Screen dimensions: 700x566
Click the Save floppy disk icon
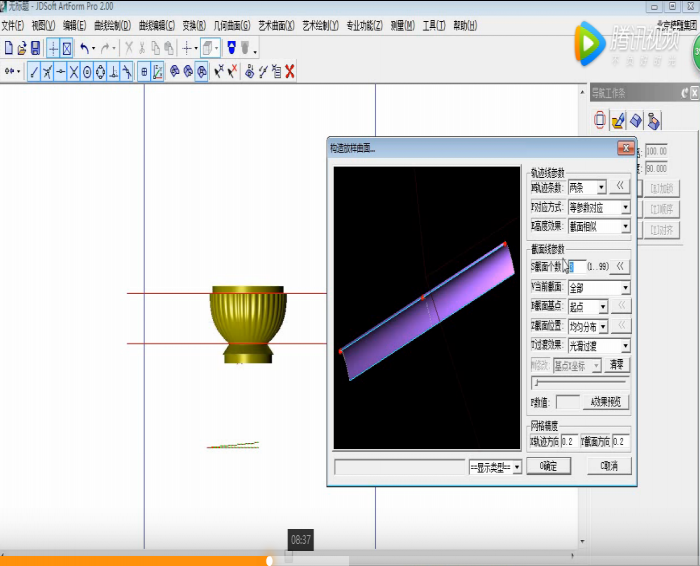click(x=35, y=48)
